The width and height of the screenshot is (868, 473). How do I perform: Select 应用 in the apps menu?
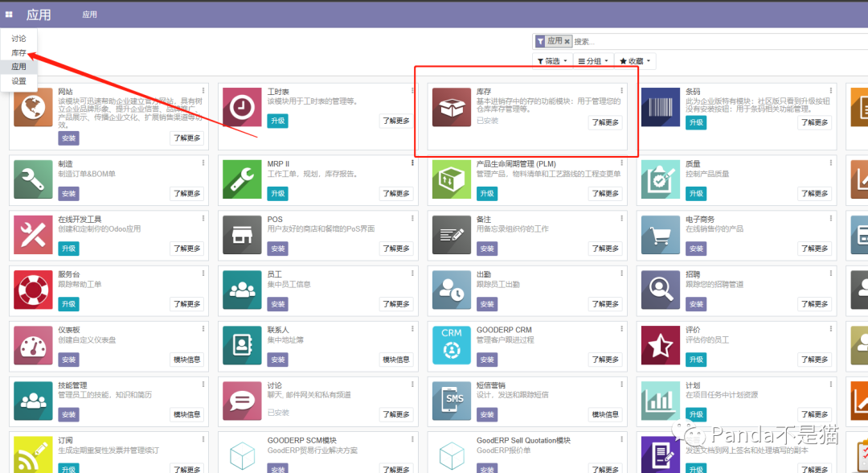[18, 67]
